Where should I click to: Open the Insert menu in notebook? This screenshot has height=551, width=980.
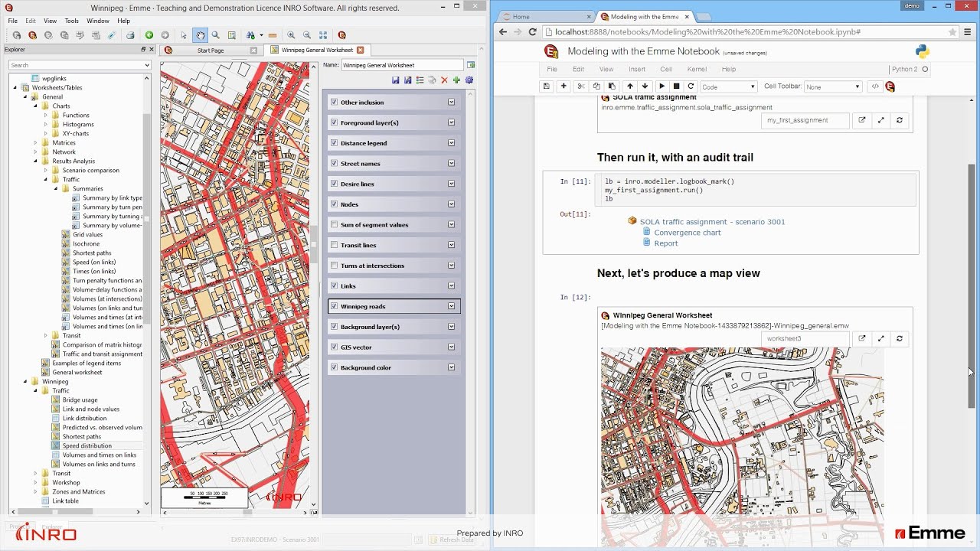(637, 69)
